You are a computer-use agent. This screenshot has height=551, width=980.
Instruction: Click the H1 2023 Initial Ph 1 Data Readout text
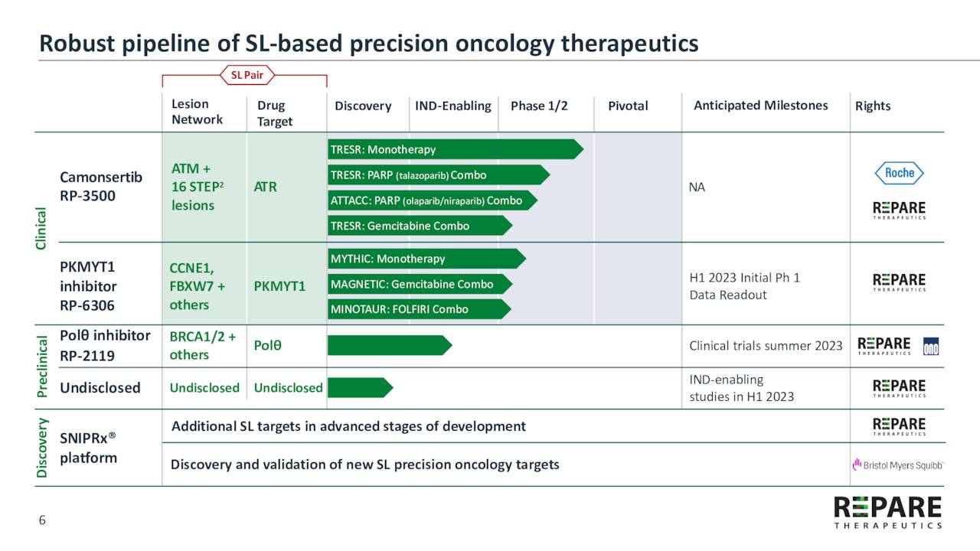[744, 286]
